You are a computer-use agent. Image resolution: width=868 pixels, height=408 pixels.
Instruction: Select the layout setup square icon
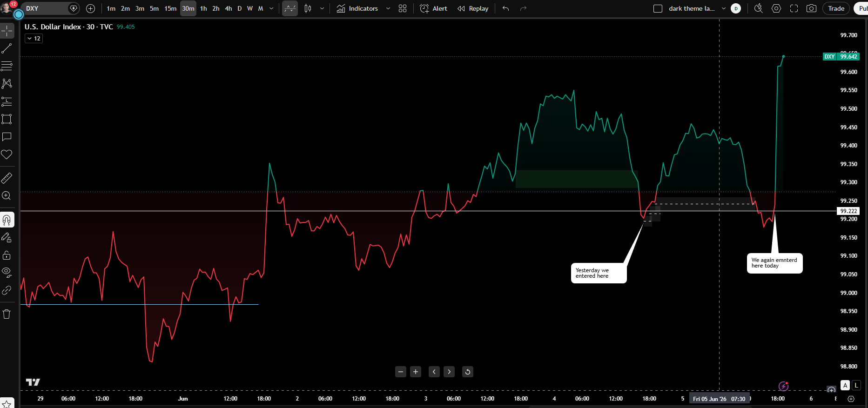(658, 8)
